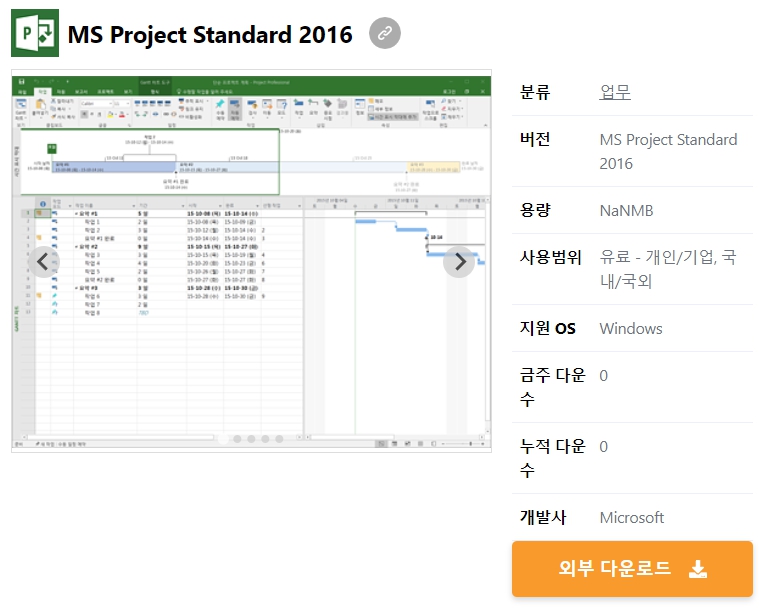This screenshot has height=610, width=759.
Task: Show previous screenshot with left arrow
Action: [44, 262]
